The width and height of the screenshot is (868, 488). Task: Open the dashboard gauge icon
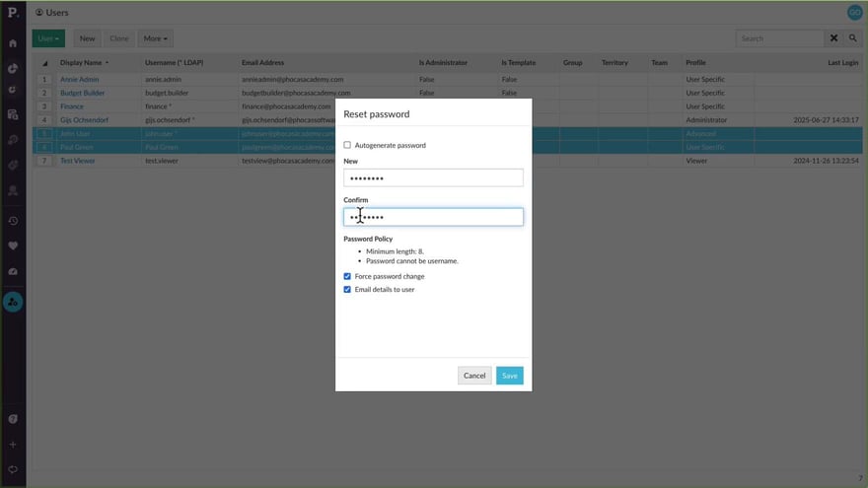coord(13,272)
